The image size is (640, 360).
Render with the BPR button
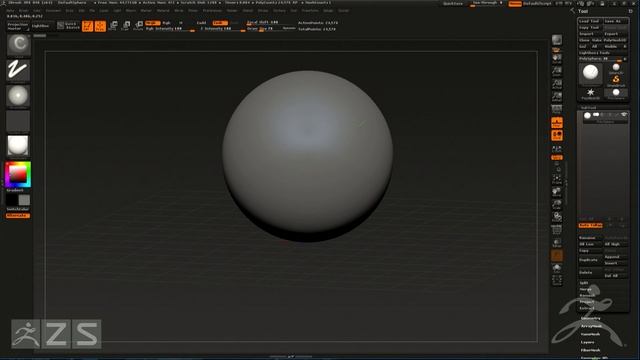(557, 40)
